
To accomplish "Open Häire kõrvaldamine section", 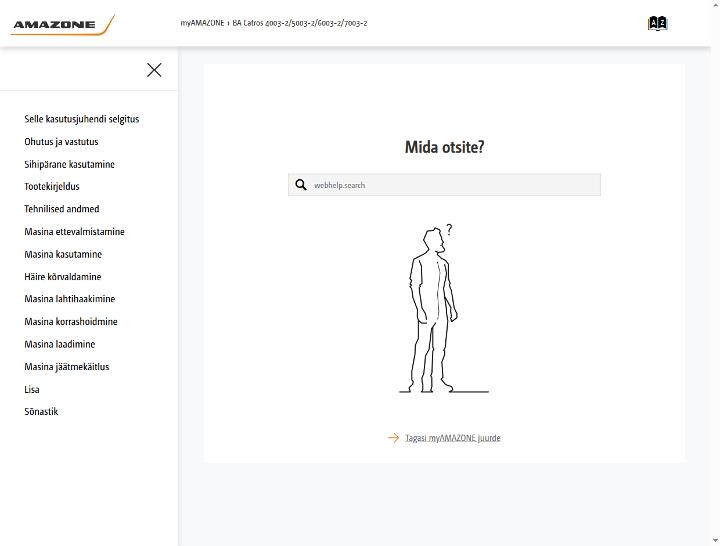I will pyautogui.click(x=62, y=276).
